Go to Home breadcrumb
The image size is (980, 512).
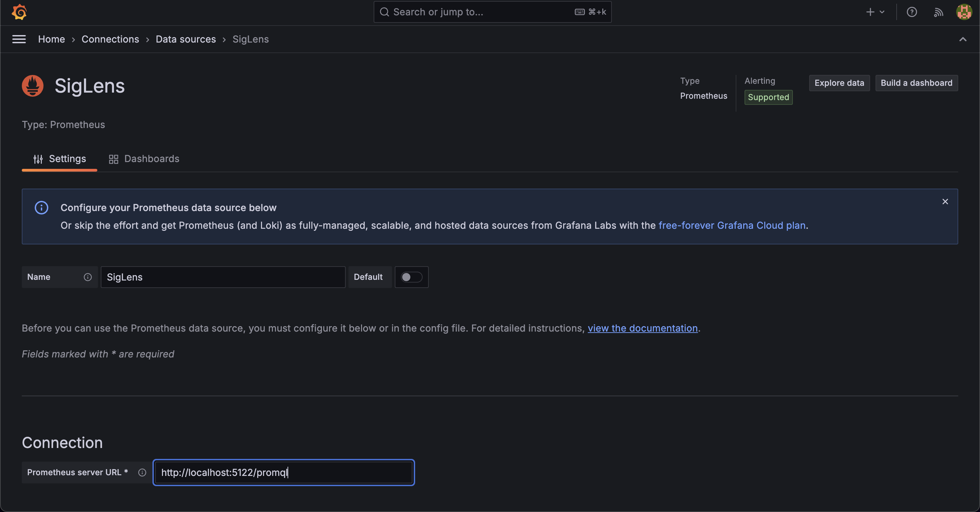coord(51,39)
